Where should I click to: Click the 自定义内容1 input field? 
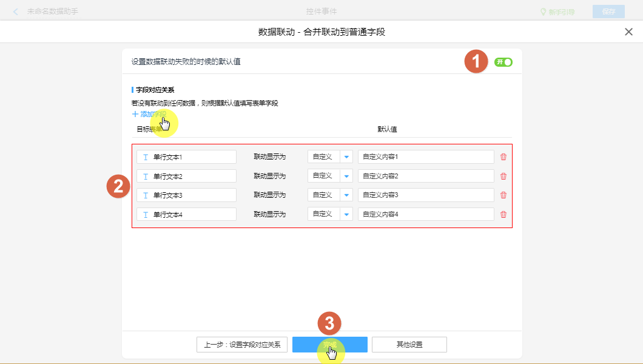click(426, 157)
